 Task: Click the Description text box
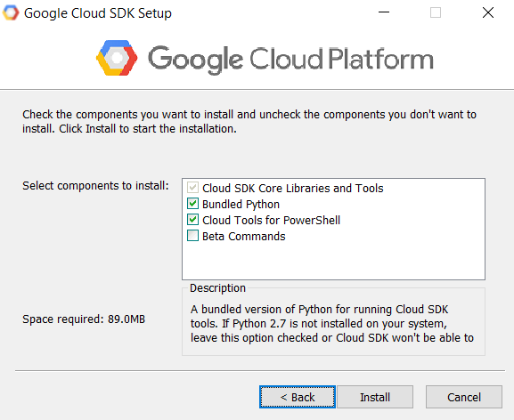tap(333, 323)
